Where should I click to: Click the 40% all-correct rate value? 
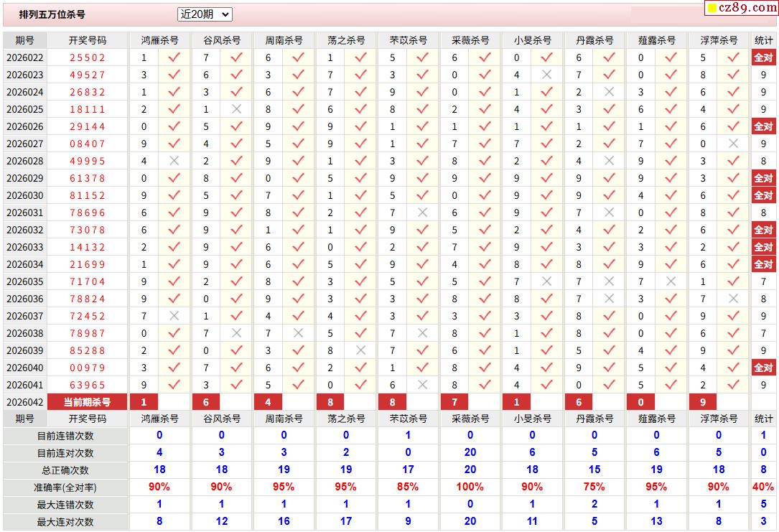tap(763, 487)
